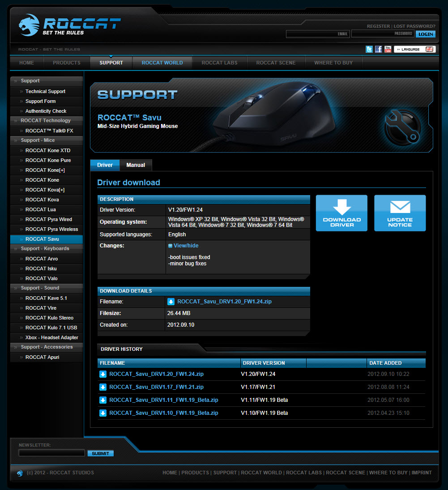The width and height of the screenshot is (448, 490).
Task: Click ROCCAT_Savu_DRV1.10_FW1.19_Beta.zip history link
Action: (163, 413)
